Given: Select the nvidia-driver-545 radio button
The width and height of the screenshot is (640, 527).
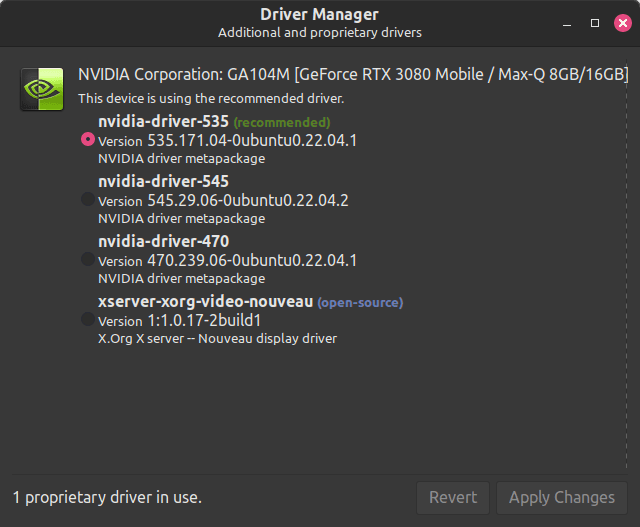Looking at the screenshot, I should pos(88,199).
